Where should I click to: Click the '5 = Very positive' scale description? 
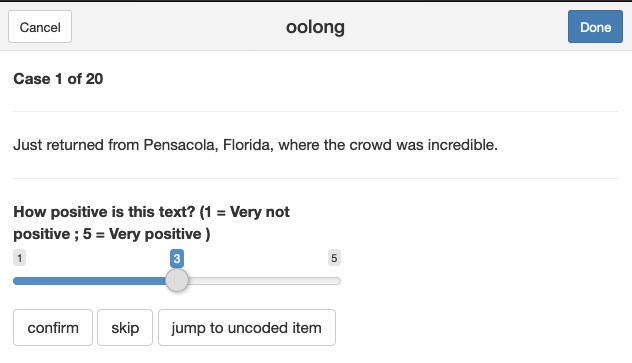pos(142,234)
